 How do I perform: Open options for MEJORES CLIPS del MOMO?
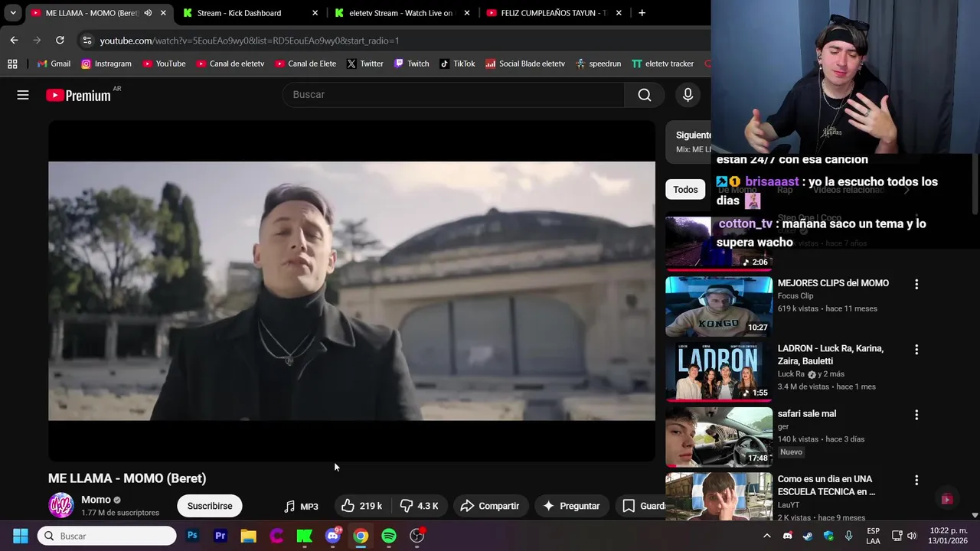point(916,284)
